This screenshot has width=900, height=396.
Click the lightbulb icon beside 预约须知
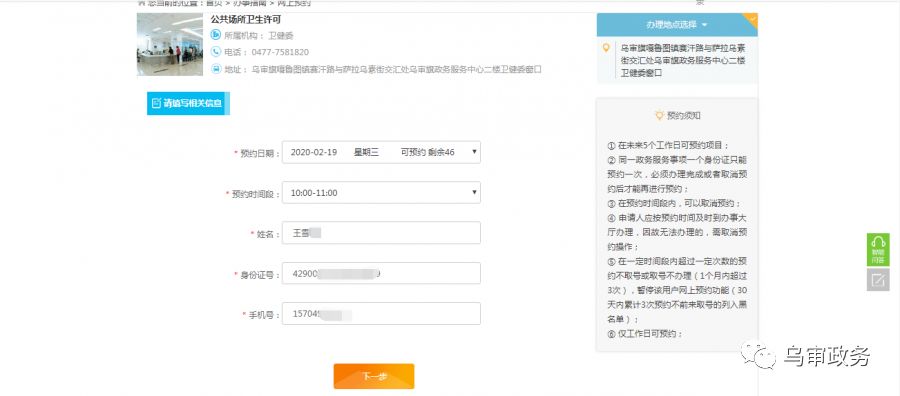coord(660,115)
